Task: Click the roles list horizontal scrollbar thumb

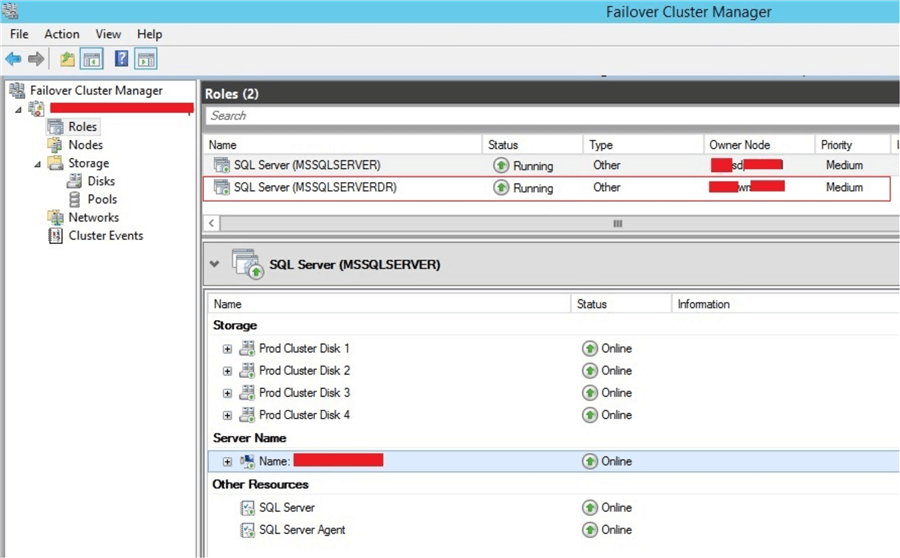Action: tap(618, 223)
